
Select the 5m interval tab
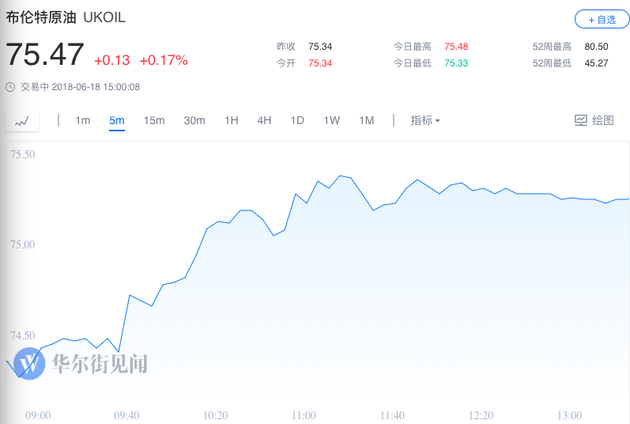point(117,120)
